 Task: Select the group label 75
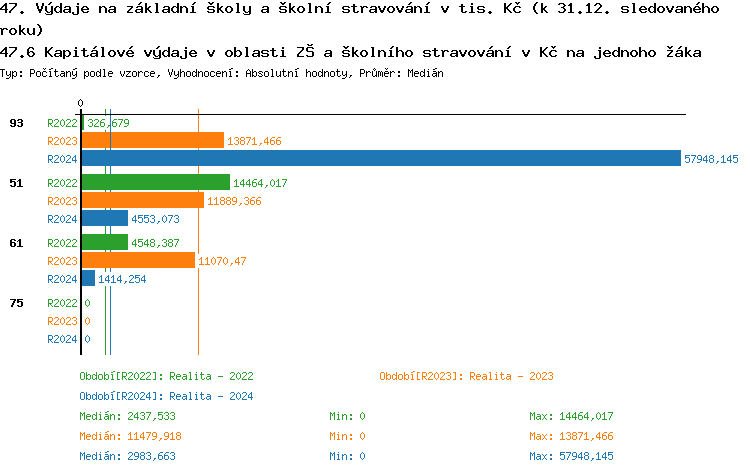coord(16,303)
